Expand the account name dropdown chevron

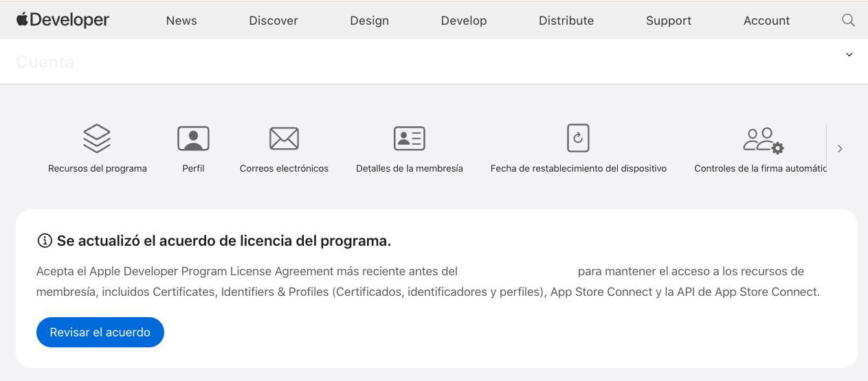pos(849,55)
